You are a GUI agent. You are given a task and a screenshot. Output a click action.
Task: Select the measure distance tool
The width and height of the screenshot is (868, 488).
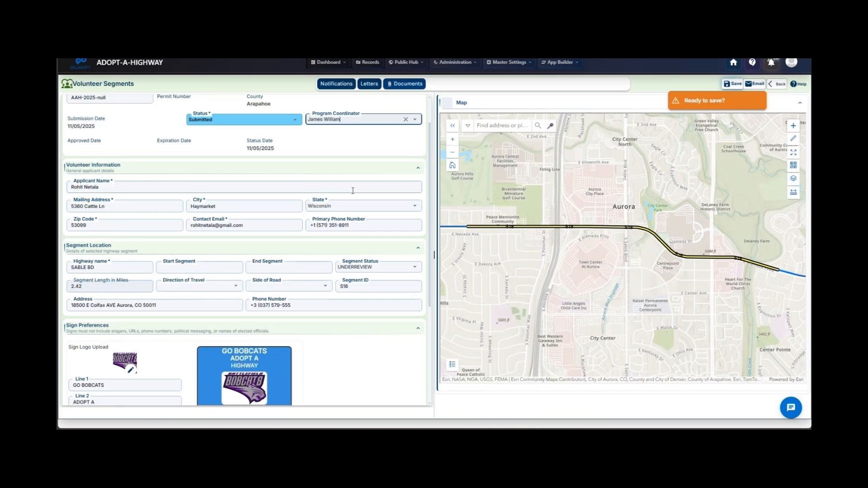coord(793,192)
